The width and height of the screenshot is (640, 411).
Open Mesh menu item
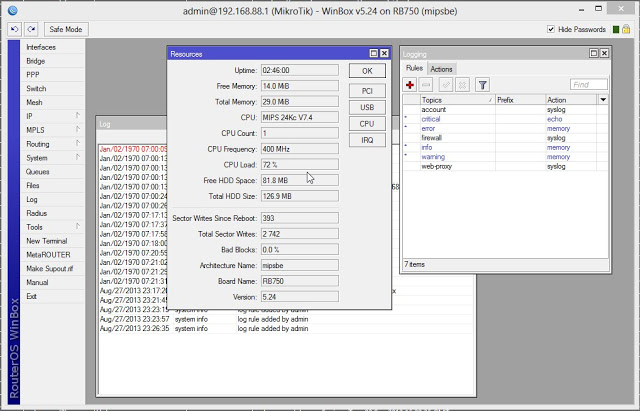tap(52, 102)
